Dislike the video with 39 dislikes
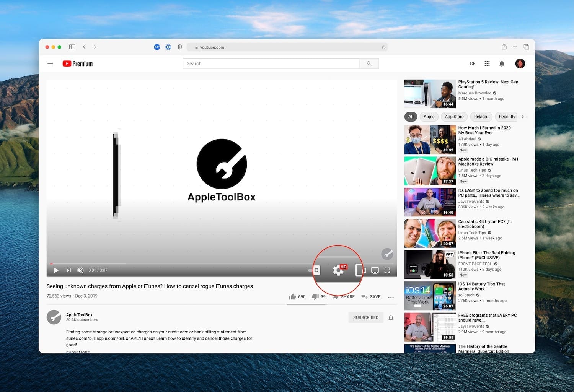This screenshot has width=574, height=392. tap(319, 297)
